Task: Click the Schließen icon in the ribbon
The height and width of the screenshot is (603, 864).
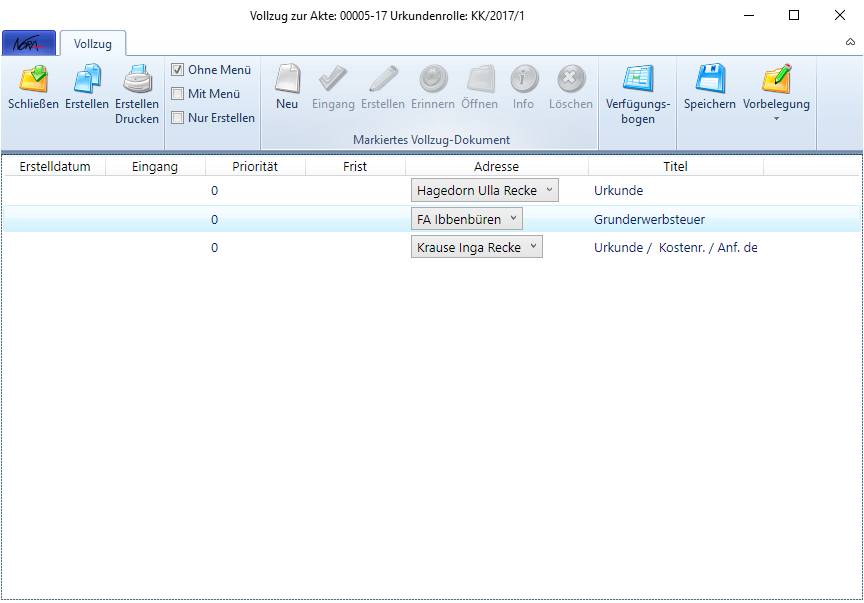Action: point(33,80)
